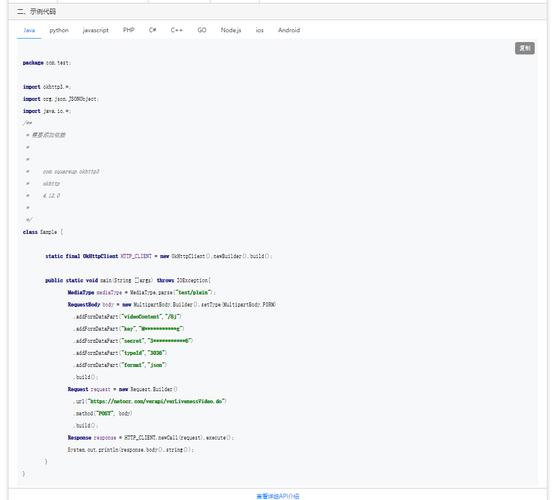The height and width of the screenshot is (500, 556).
Task: Click the 'public static void main' line
Action: pos(128,280)
